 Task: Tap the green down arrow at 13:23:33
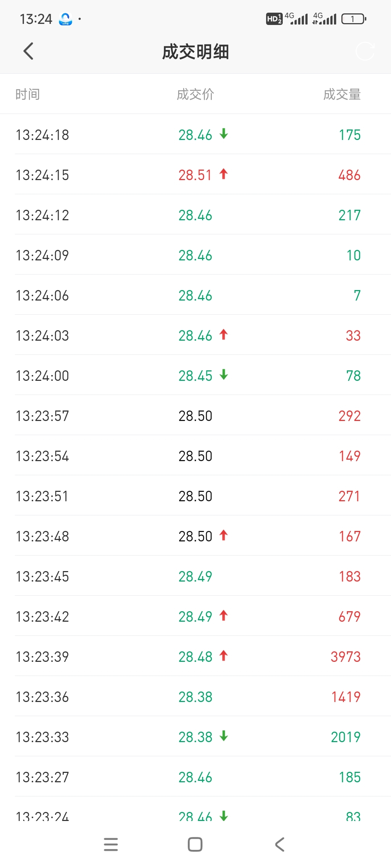pyautogui.click(x=224, y=736)
